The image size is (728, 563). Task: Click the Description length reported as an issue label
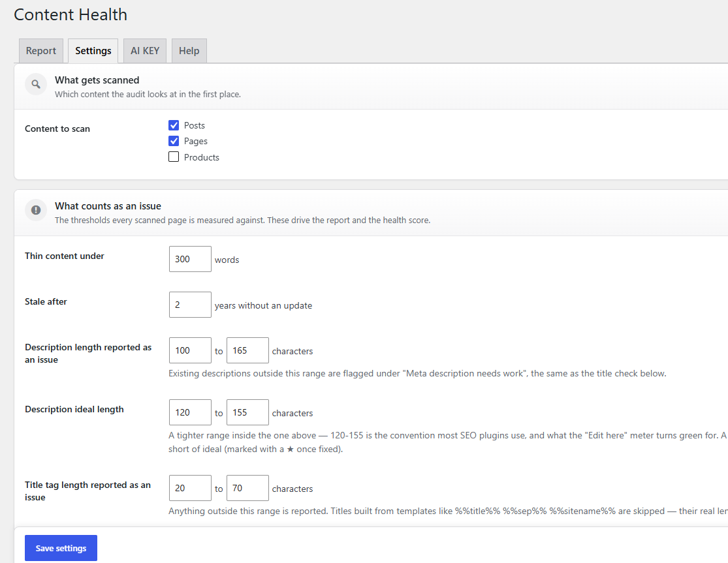click(x=88, y=354)
